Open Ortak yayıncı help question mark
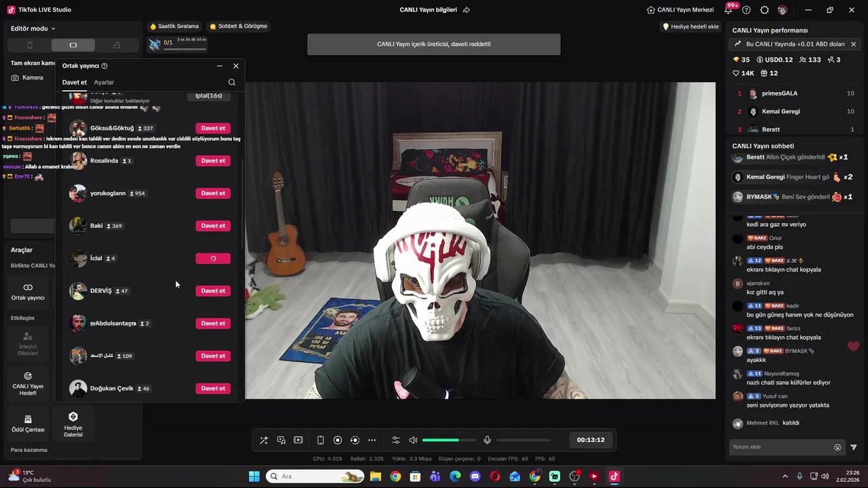The width and height of the screenshot is (868, 488). tap(104, 66)
